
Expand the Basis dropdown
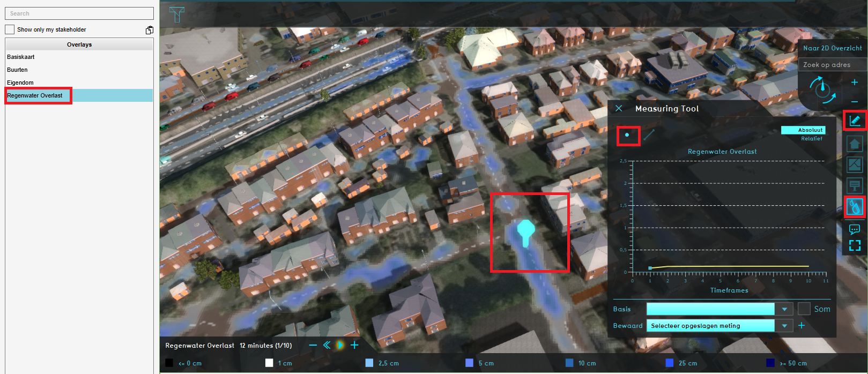point(784,309)
